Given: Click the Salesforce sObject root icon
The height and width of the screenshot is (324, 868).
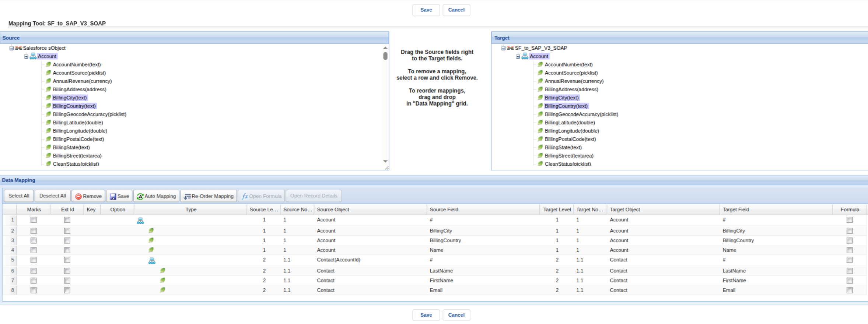Looking at the screenshot, I should pyautogui.click(x=18, y=48).
